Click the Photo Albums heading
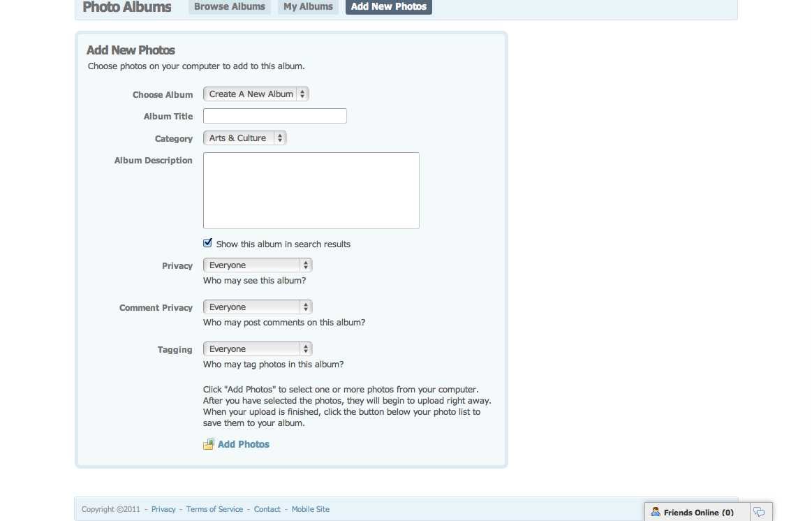 127,7
